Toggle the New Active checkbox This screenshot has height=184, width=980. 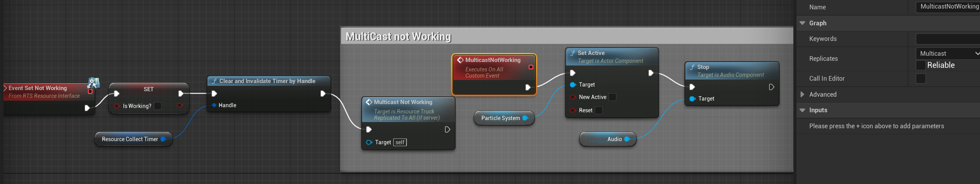(x=613, y=97)
